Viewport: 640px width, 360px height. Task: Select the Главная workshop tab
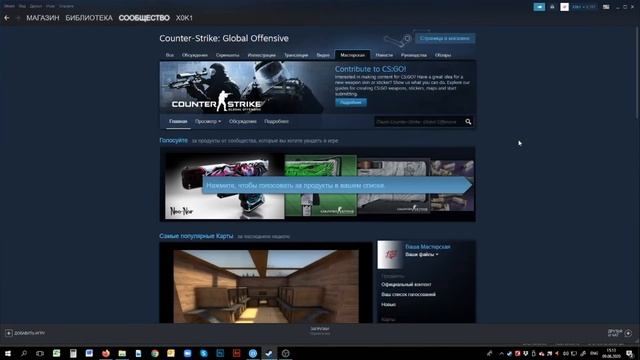click(x=178, y=122)
